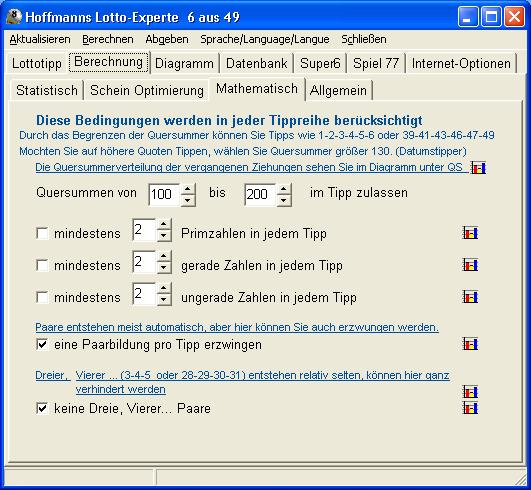Open the diagram icon beside ungerade Zahlen row
The image size is (531, 490).
pos(470,297)
